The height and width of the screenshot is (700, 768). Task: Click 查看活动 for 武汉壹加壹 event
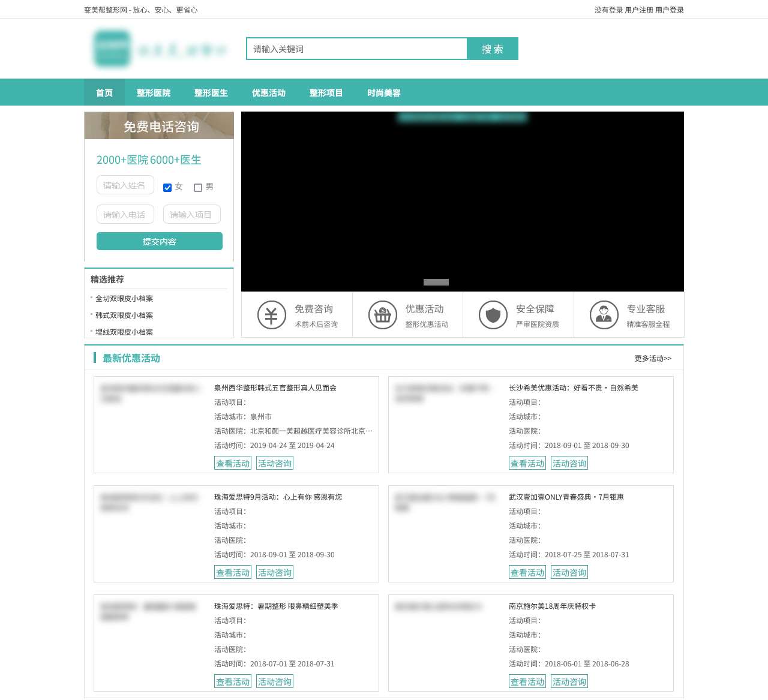click(x=527, y=572)
